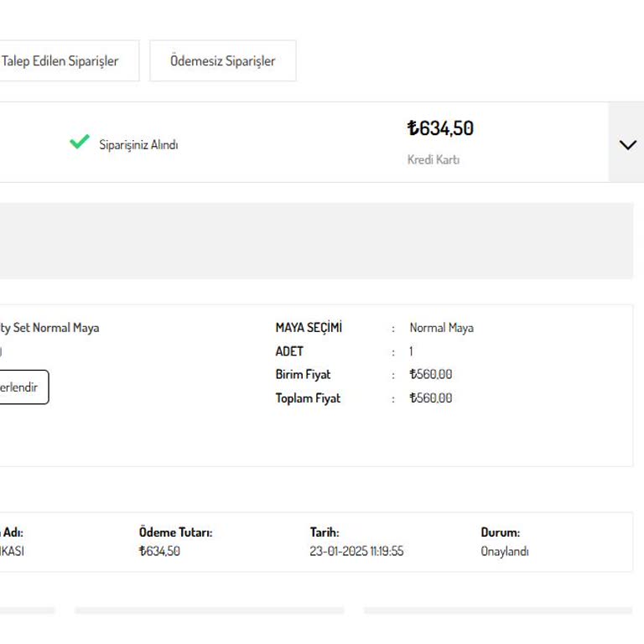The width and height of the screenshot is (644, 644).
Task: Click the Birim Fiyat ₺560,00 value
Action: (x=430, y=375)
